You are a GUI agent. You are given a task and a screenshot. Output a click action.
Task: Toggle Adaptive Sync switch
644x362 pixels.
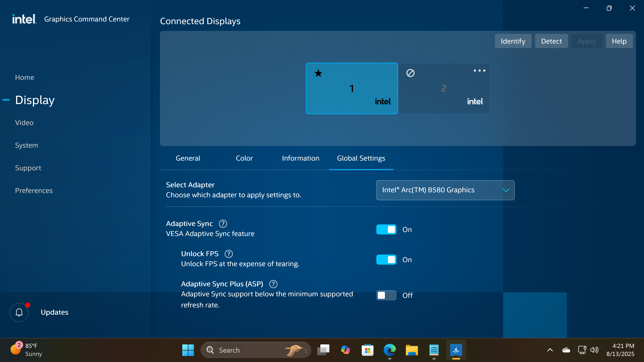point(386,229)
